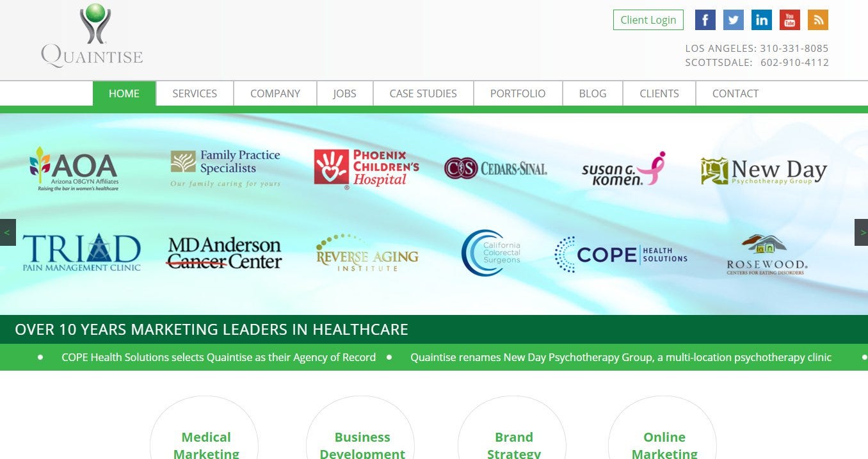Show next slide with right arrow

coord(861,232)
